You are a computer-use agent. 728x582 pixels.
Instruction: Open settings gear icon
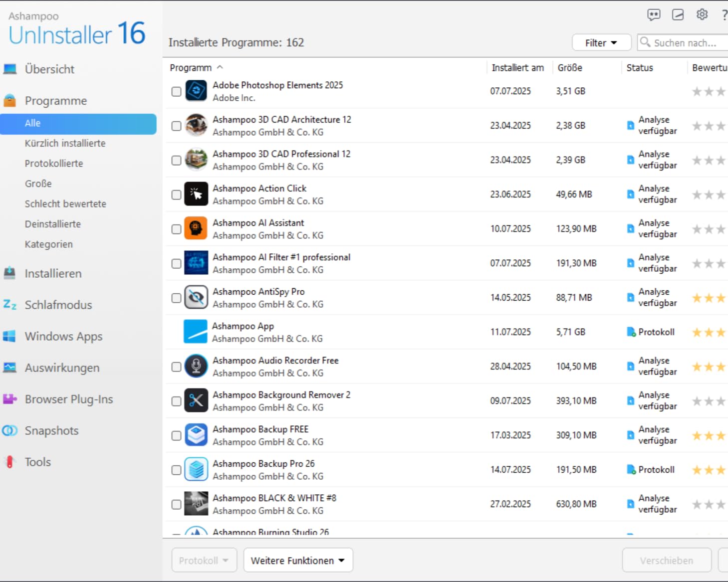tap(702, 14)
